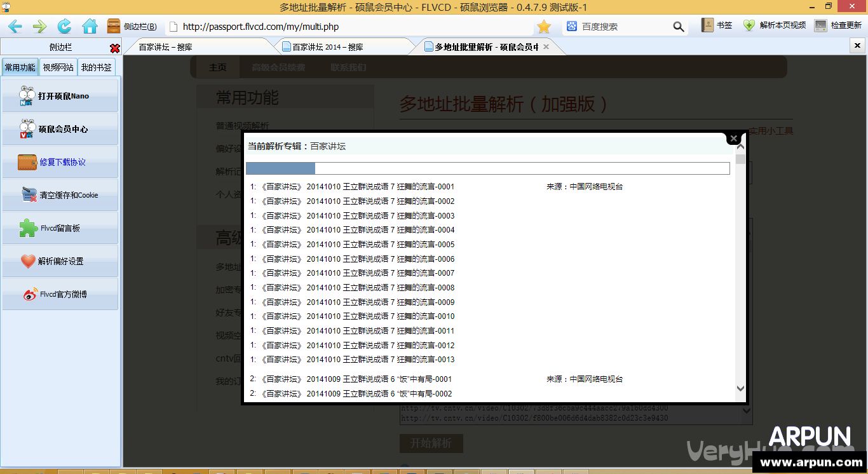
Task: Launch 打开硕鼠Nano from the sidebar
Action: click(60, 96)
